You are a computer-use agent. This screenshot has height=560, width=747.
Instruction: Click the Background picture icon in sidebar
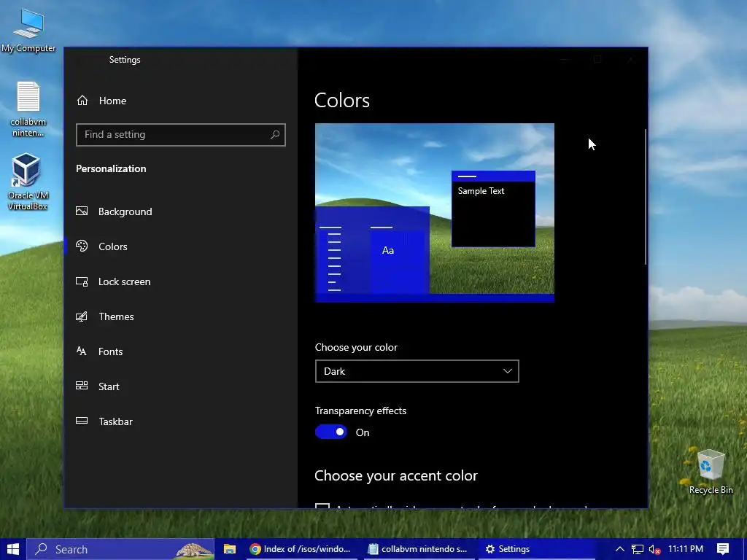82,211
